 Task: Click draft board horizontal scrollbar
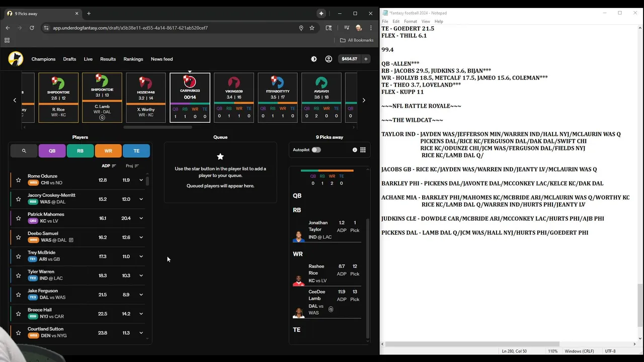pos(157,127)
